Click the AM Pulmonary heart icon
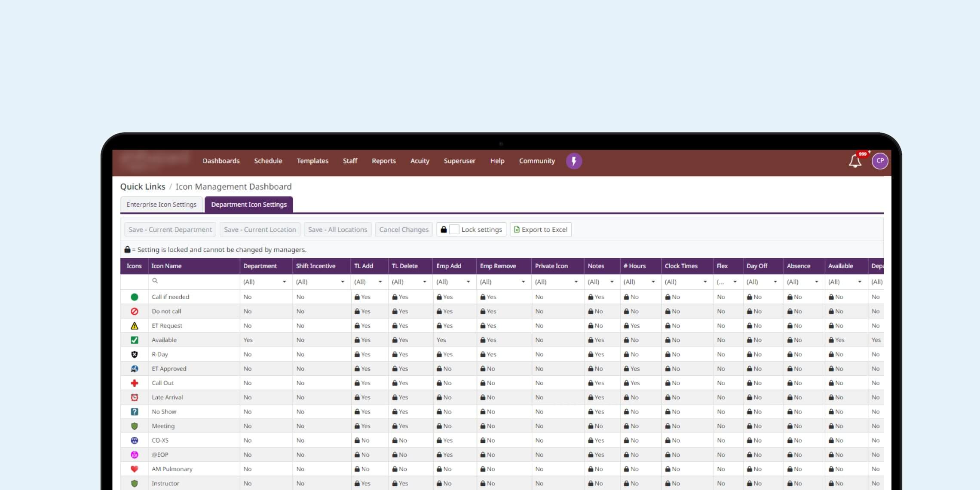This screenshot has width=980, height=490. 135,469
